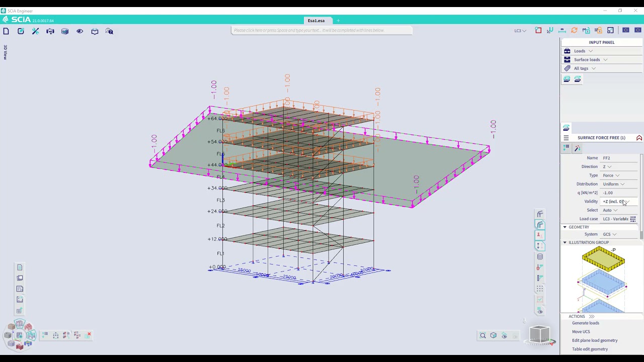Click the delete table red X icon

pyautogui.click(x=89, y=334)
